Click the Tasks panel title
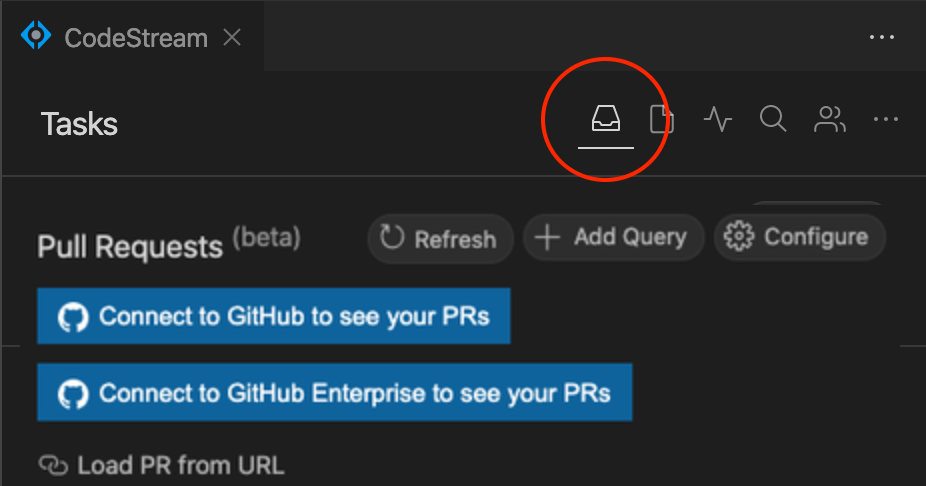The width and height of the screenshot is (926, 486). [x=79, y=124]
